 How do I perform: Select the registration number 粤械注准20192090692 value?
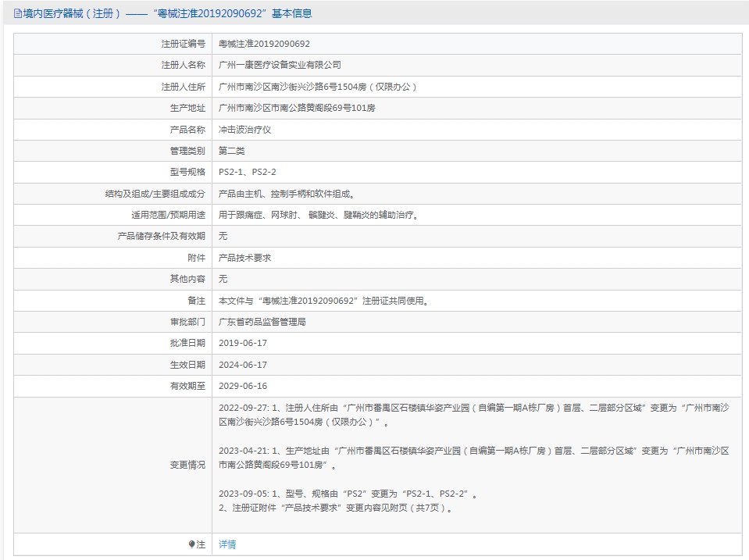(264, 44)
